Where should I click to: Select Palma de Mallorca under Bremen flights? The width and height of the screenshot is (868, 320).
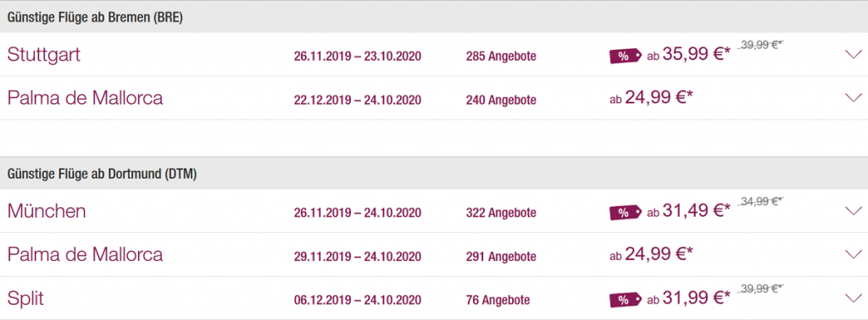[86, 98]
